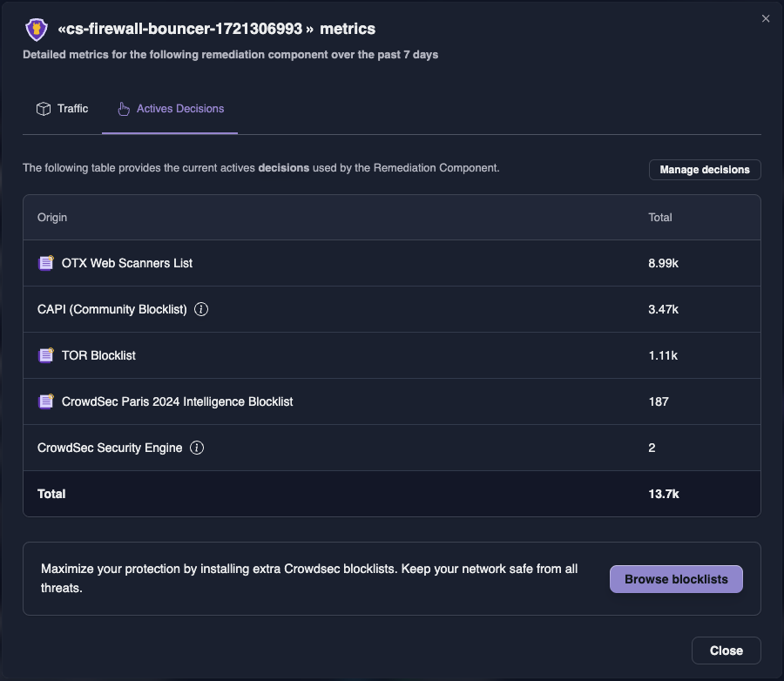Click the Browse blocklists button
Viewport: 784px width, 681px height.
[x=676, y=578]
